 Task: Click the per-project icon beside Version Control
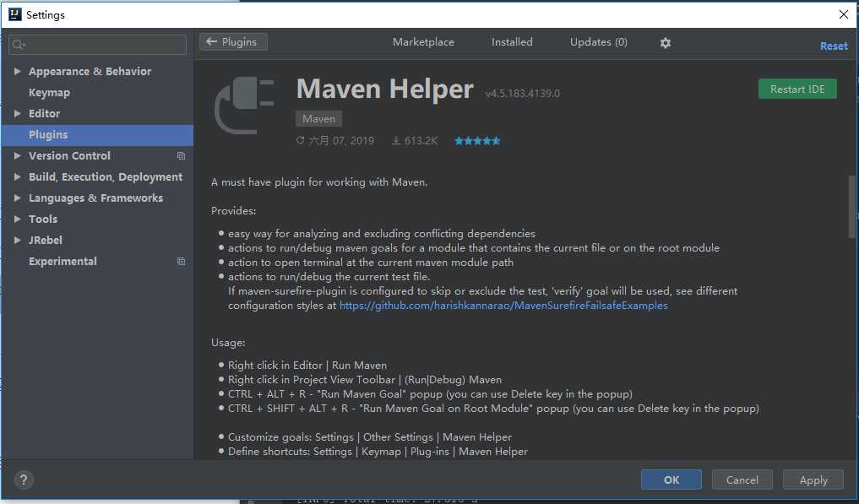[181, 156]
